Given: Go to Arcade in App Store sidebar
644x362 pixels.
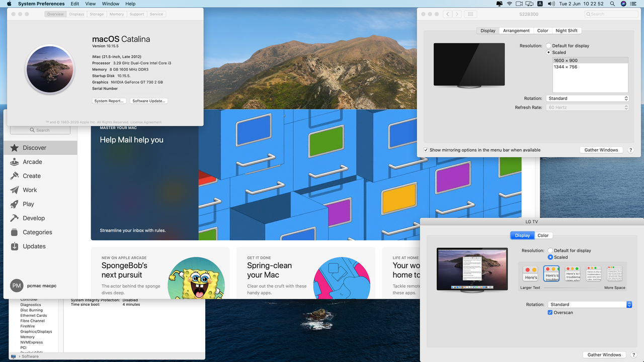Looking at the screenshot, I should tap(41, 162).
